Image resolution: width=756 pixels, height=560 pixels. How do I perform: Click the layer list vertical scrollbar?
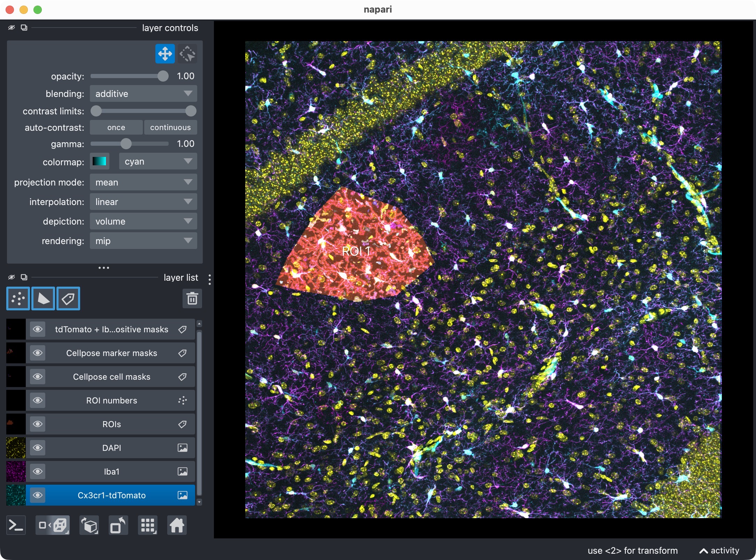click(199, 413)
